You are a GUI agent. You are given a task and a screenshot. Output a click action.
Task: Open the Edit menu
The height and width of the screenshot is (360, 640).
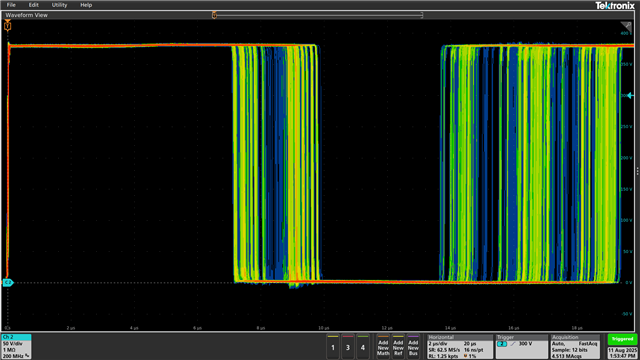[x=33, y=5]
